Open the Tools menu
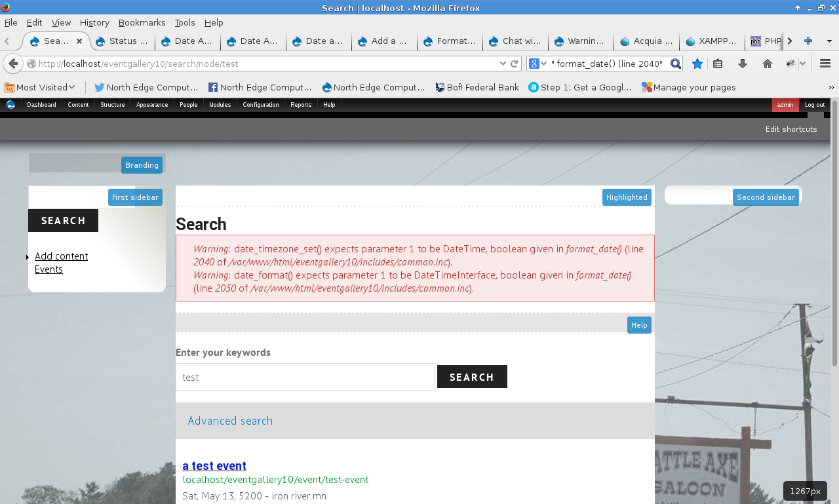Screen dimensions: 839x504 pos(185,22)
